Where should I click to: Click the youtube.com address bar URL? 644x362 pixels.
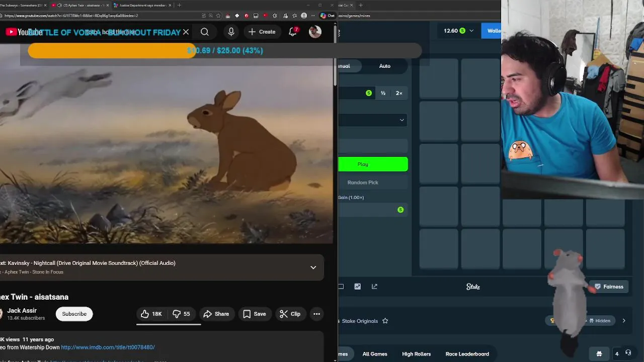71,16
